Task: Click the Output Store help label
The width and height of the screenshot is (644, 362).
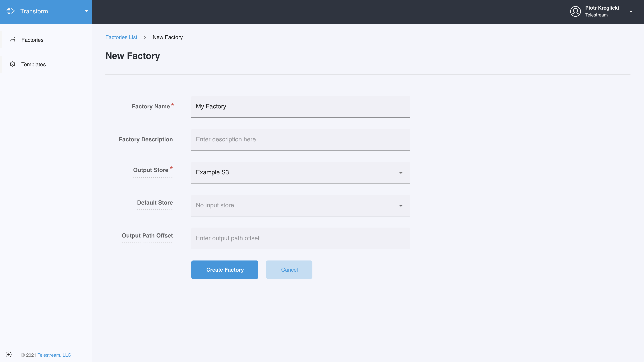Action: pos(150,170)
